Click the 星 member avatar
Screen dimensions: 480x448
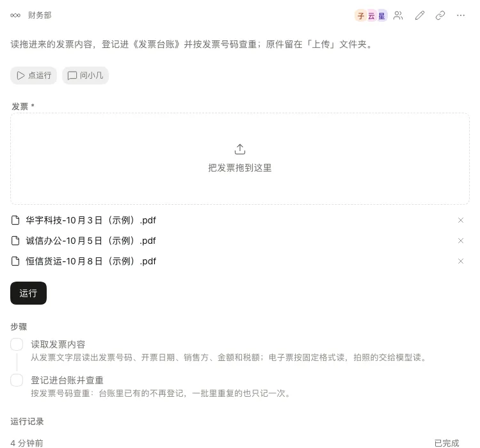(381, 15)
